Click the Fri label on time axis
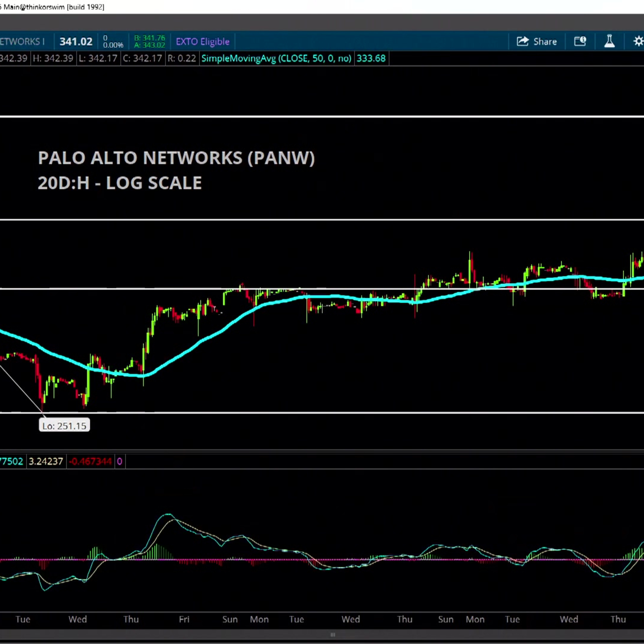The image size is (644, 644). point(184,619)
